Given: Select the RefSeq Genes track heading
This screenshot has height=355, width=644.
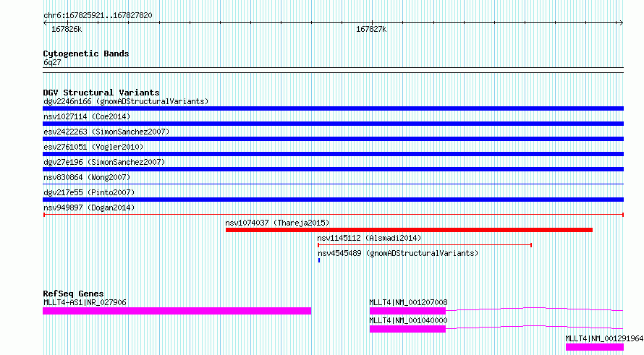Looking at the screenshot, I should [74, 294].
